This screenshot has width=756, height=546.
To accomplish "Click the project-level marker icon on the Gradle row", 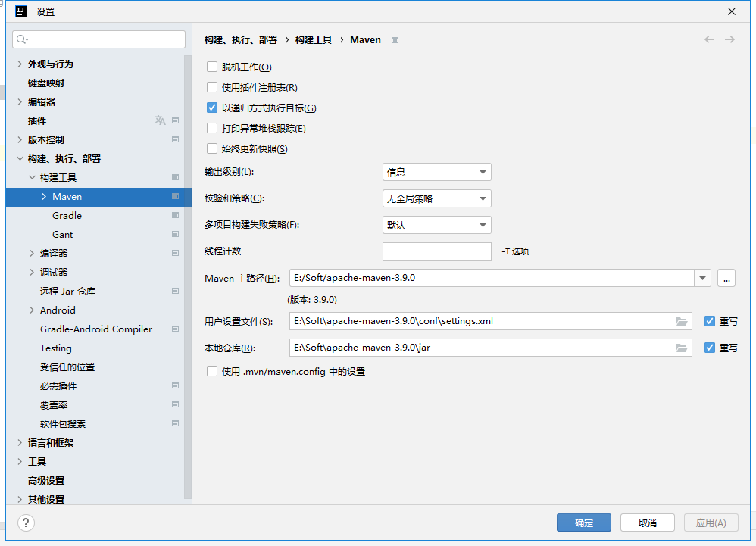I will pos(176,215).
